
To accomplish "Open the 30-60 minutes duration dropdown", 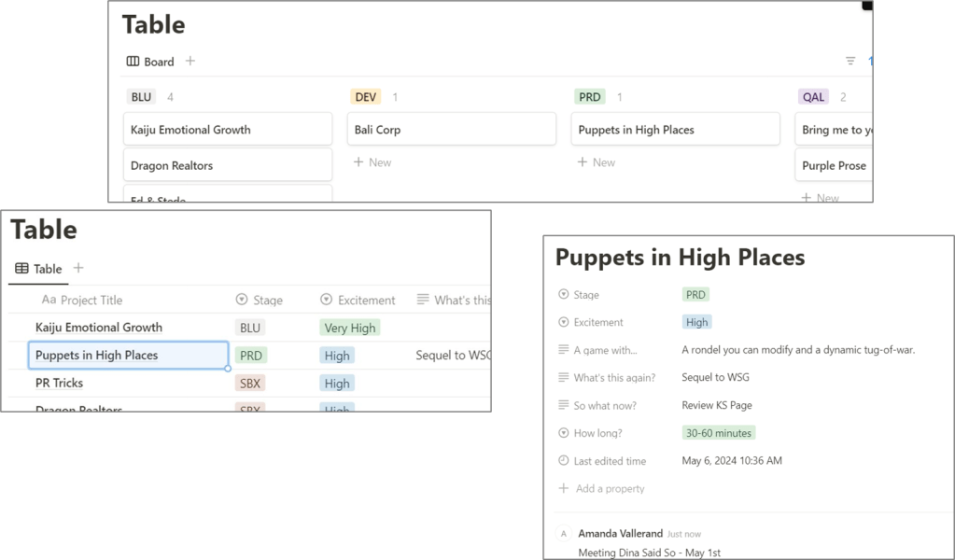I will [718, 433].
